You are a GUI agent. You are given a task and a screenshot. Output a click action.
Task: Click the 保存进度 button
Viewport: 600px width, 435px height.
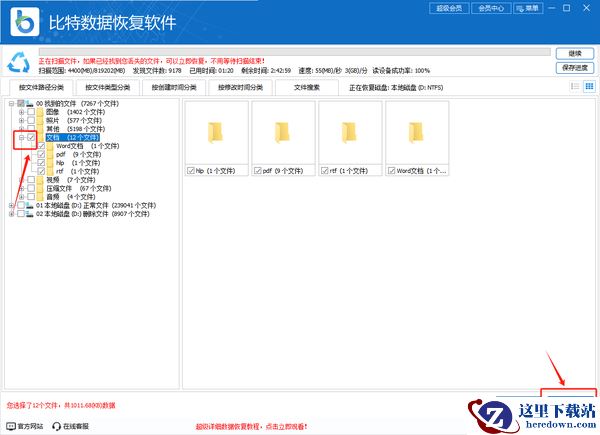[575, 68]
